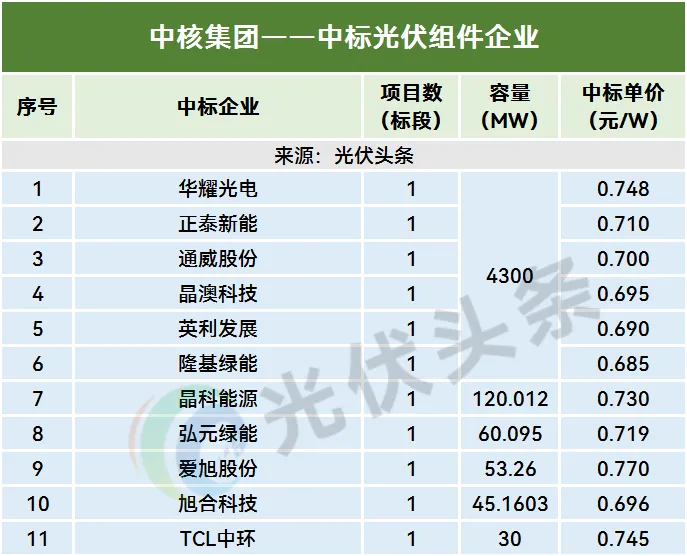The image size is (687, 556).
Task: Select the 序号 column header
Action: [37, 106]
